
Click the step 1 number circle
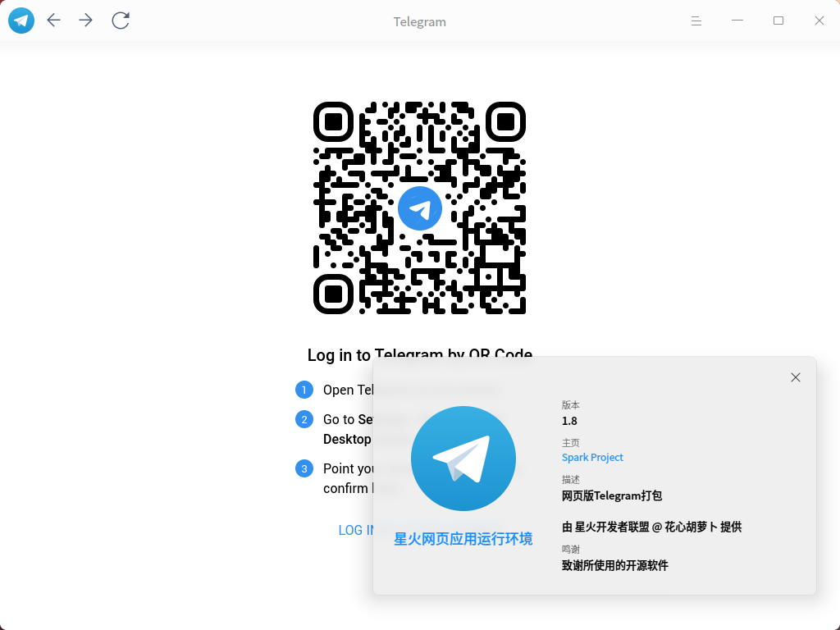(304, 390)
